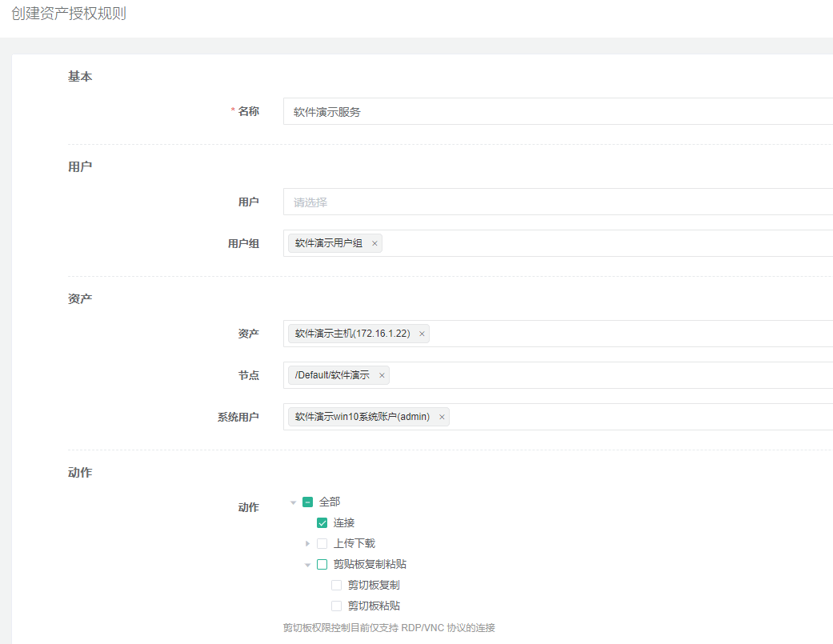Collapse the 剪贴板复制粘贴 tree node

(x=307, y=565)
